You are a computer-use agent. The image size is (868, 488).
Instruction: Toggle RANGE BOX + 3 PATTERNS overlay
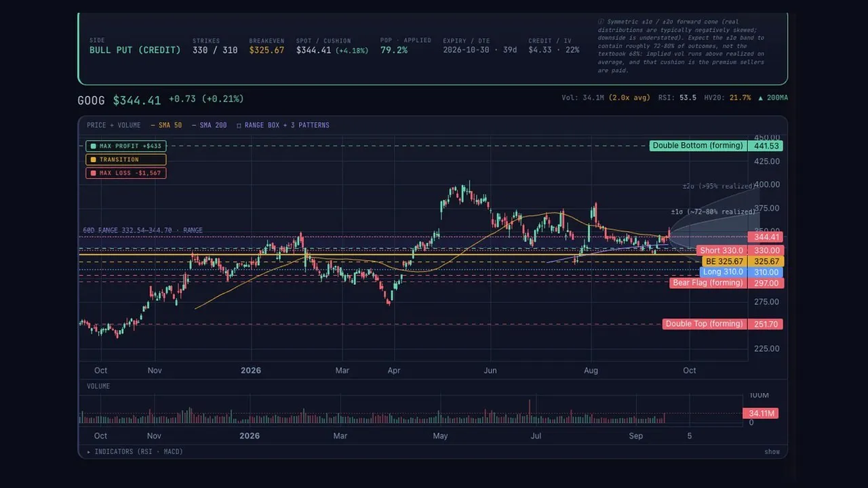283,125
